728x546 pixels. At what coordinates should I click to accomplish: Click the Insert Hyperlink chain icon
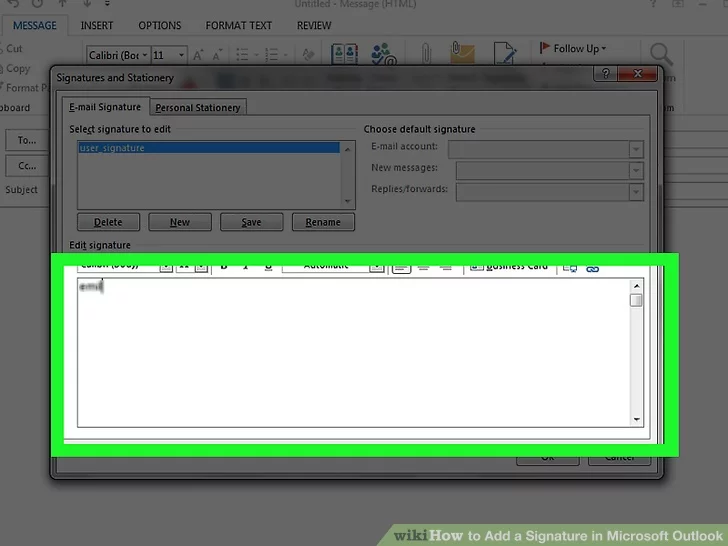tap(592, 268)
